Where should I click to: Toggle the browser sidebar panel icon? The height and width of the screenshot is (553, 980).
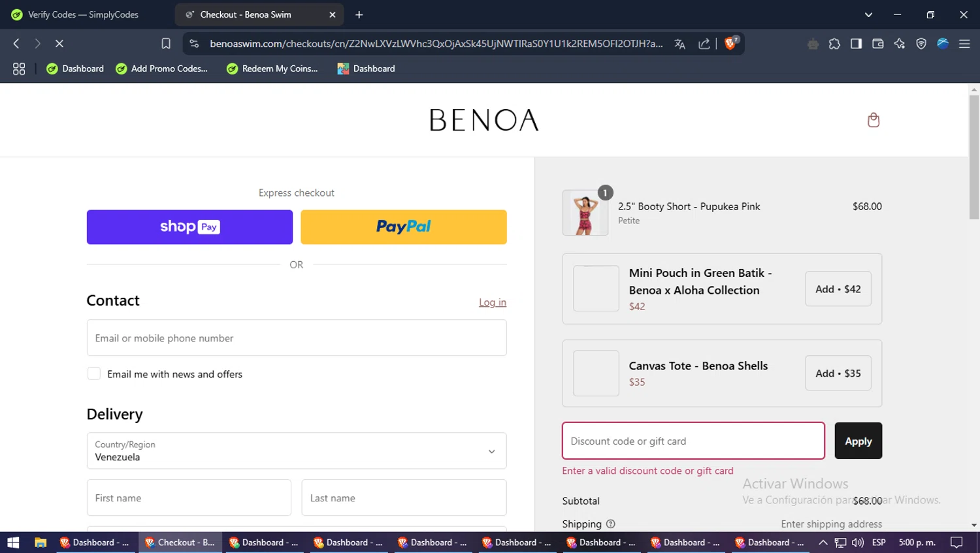856,44
